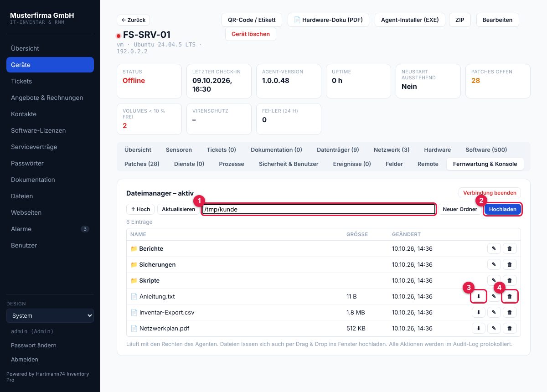
Task: Open the Tickets (0) tab
Action: pyautogui.click(x=221, y=150)
